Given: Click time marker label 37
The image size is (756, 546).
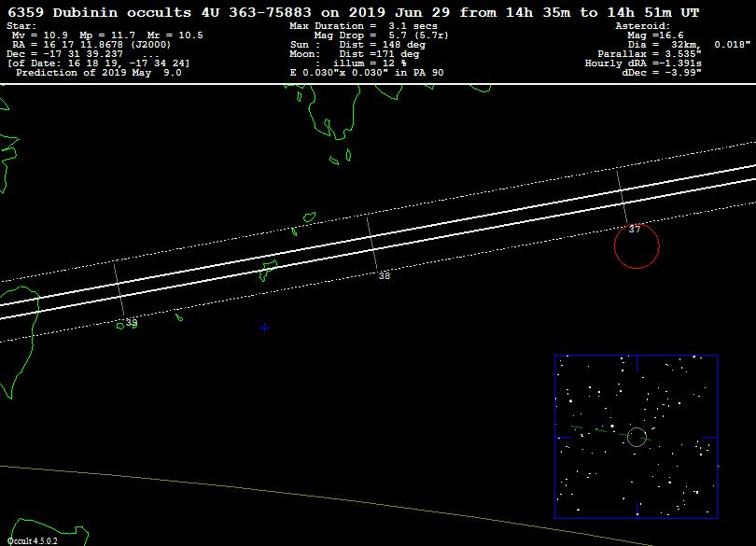Looking at the screenshot, I should [635, 229].
